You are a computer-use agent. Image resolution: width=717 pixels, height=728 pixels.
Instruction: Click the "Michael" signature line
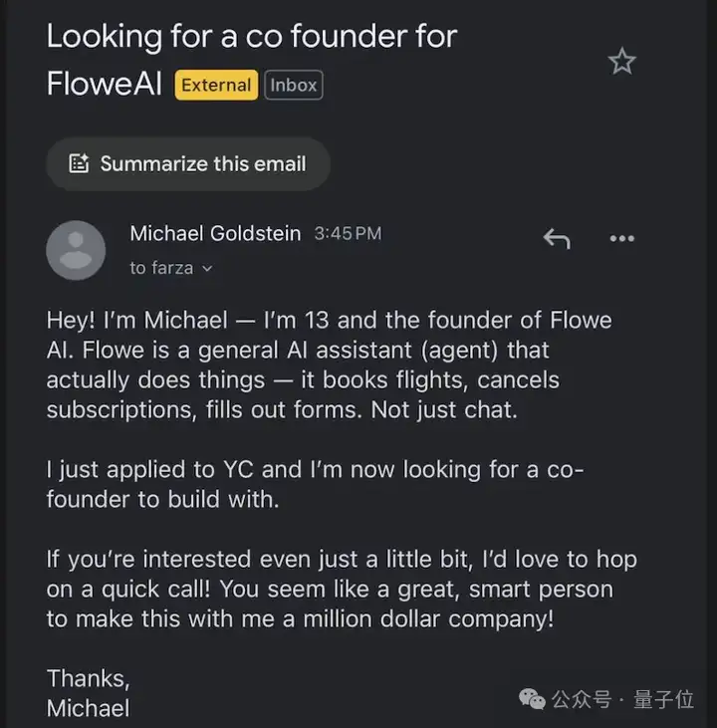coord(88,708)
